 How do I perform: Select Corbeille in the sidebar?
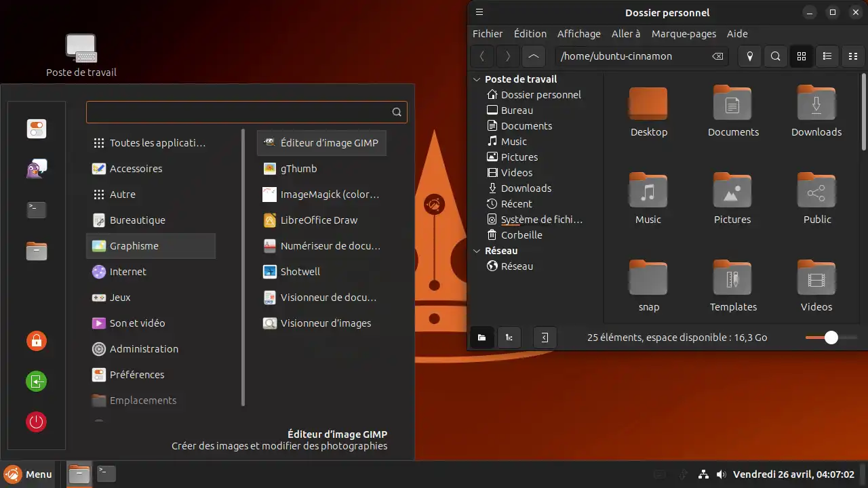(x=514, y=235)
